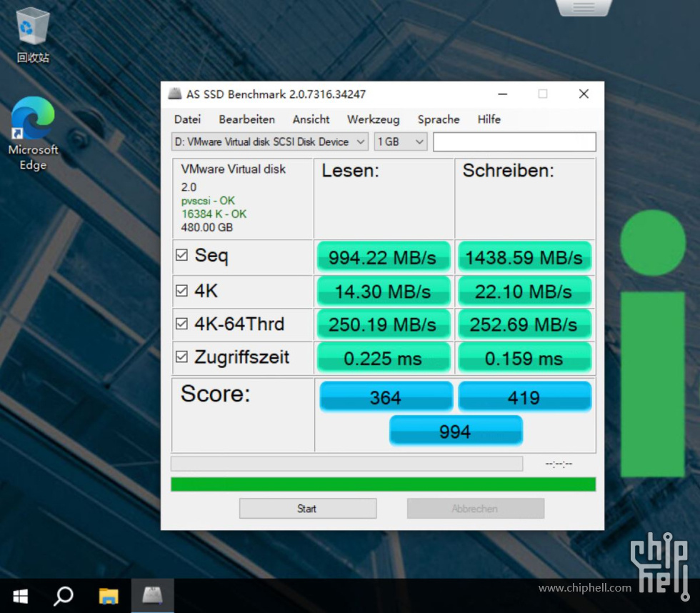Open the Datei menu
700x613 pixels.
187,119
